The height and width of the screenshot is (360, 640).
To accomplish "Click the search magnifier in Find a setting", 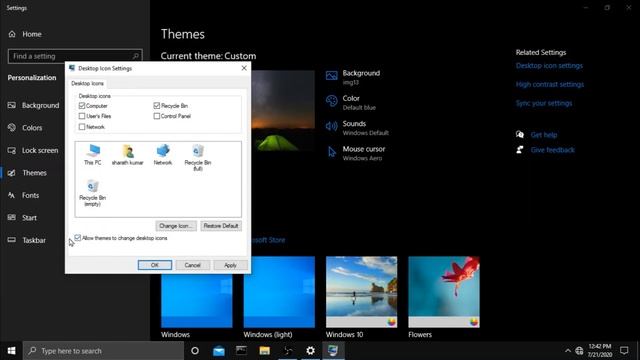I will [136, 56].
